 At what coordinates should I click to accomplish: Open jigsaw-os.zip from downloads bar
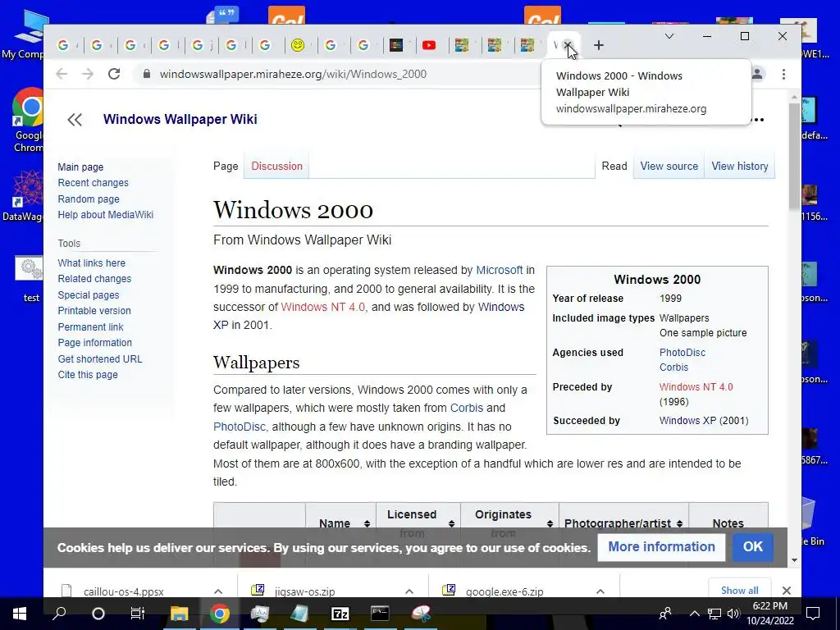304,591
